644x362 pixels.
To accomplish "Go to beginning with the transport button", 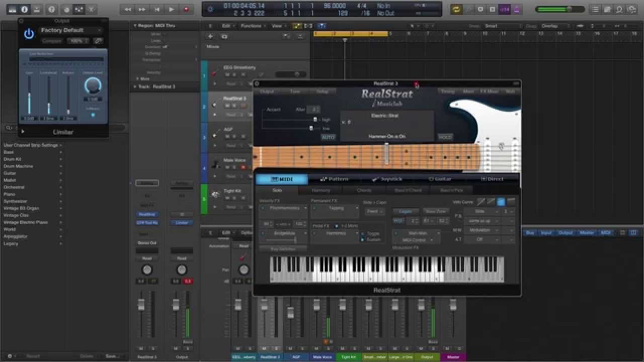I will [157, 9].
